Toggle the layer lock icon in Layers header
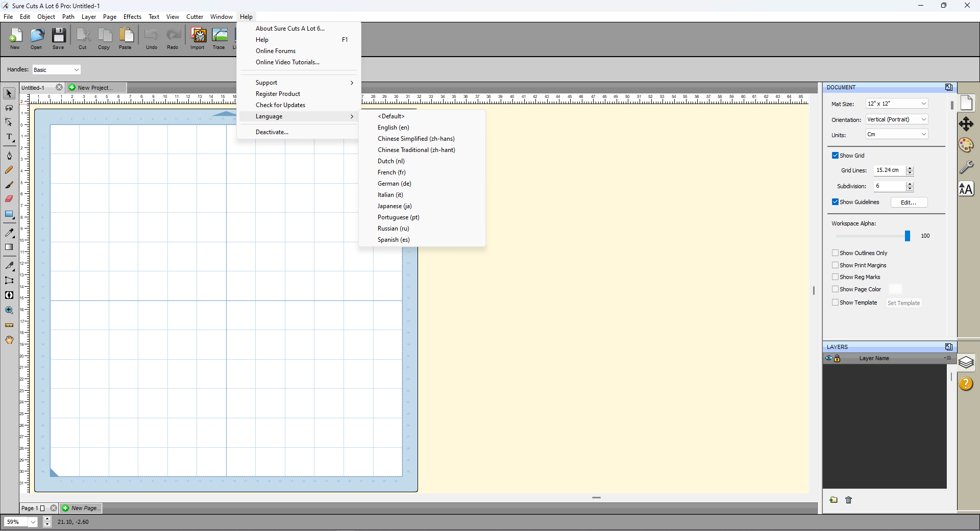 point(837,358)
